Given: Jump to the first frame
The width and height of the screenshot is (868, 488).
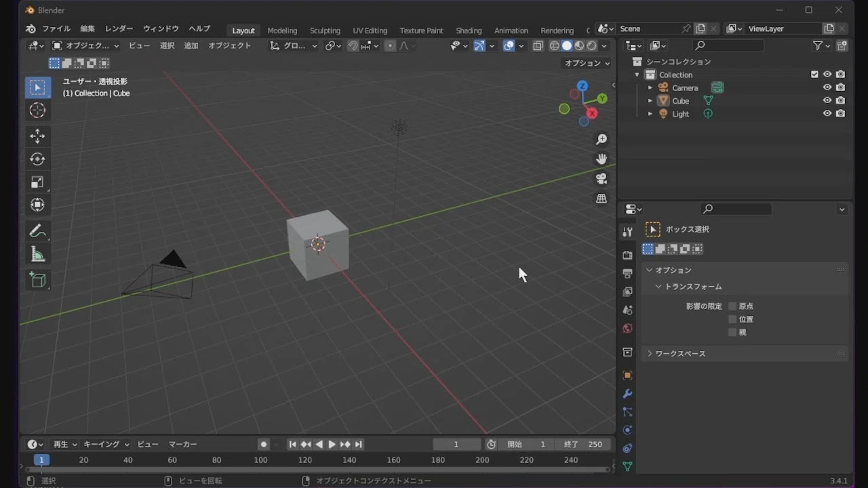Looking at the screenshot, I should [x=292, y=445].
